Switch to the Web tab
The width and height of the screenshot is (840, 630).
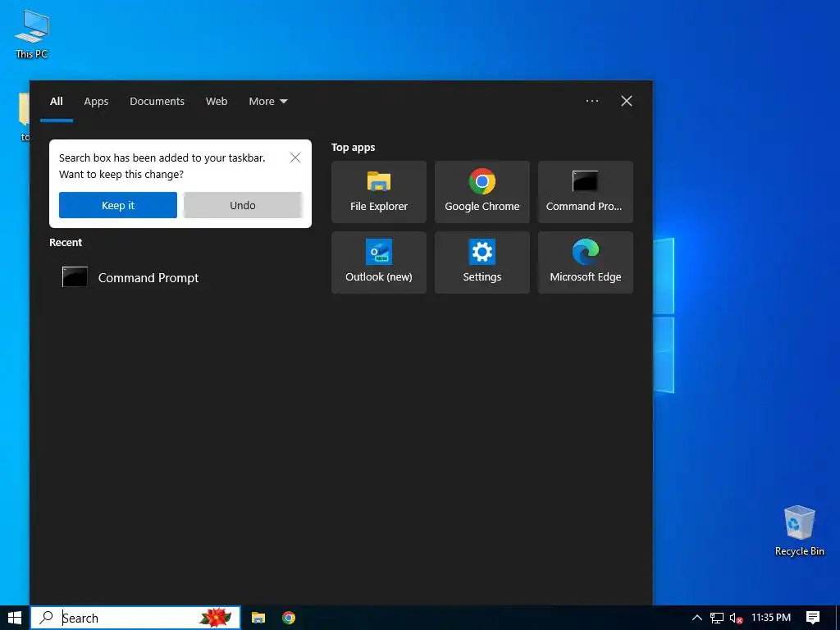click(x=217, y=101)
